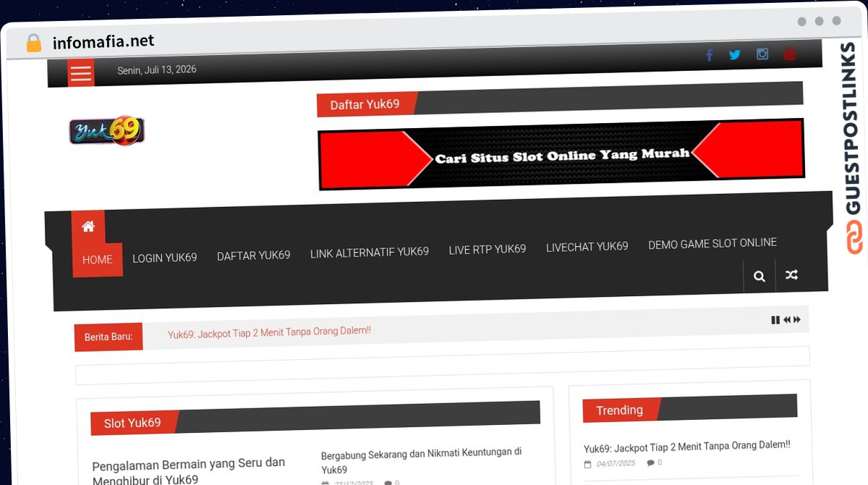Open LIVECHAT YUK69 menu item

pyautogui.click(x=587, y=246)
